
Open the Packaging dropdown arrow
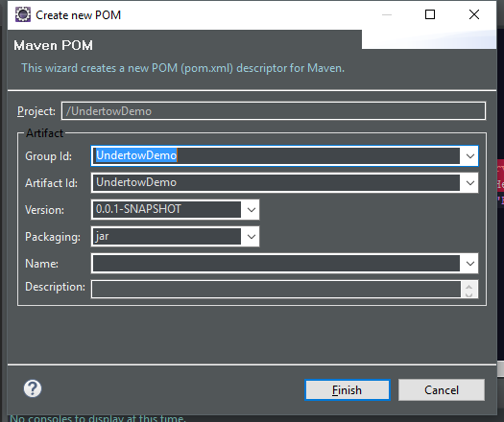click(251, 237)
